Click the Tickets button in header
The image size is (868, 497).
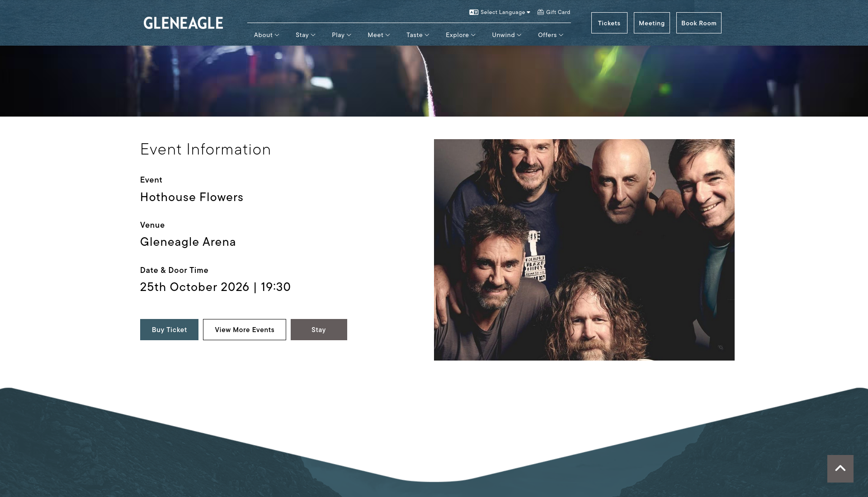coord(609,23)
